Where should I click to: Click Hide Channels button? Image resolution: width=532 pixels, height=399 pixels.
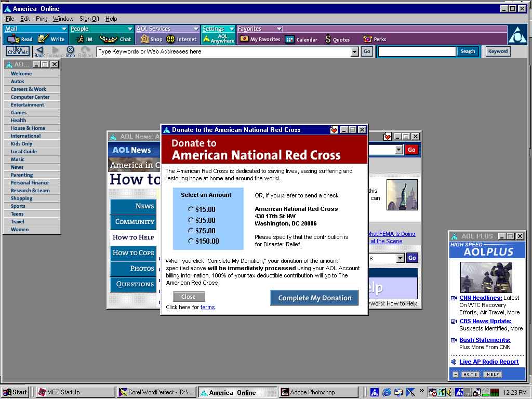pyautogui.click(x=18, y=51)
